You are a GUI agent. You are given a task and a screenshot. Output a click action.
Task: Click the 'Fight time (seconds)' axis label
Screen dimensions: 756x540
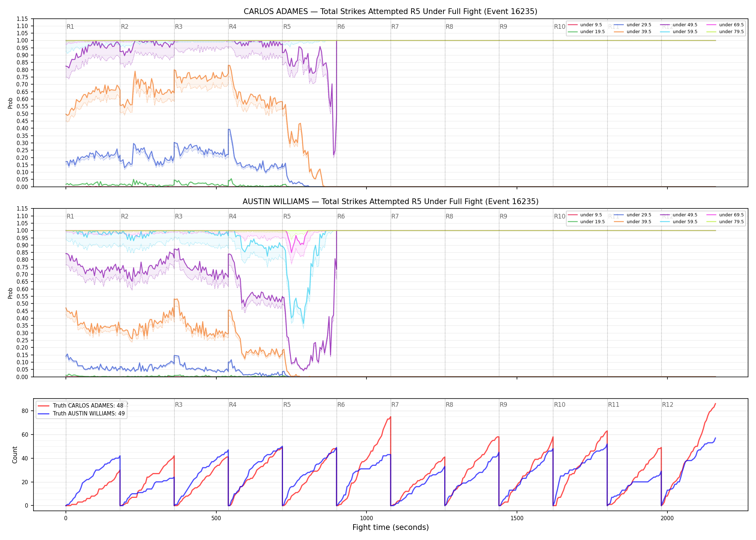point(391,527)
